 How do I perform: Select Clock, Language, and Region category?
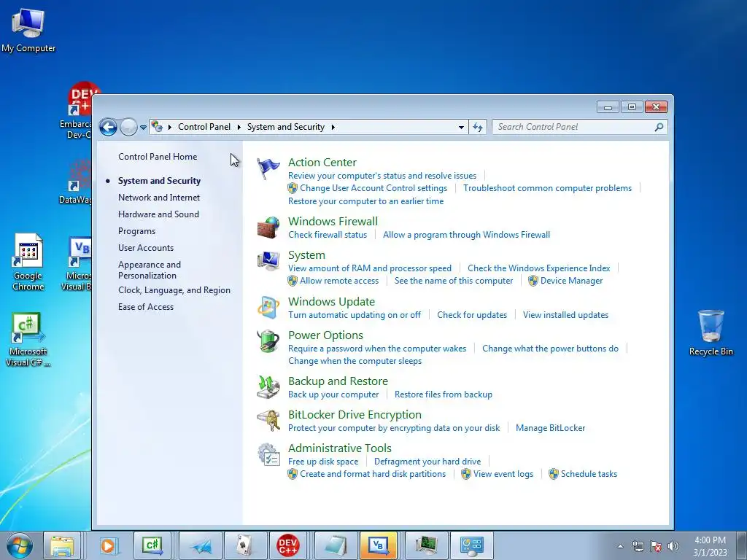pyautogui.click(x=174, y=290)
